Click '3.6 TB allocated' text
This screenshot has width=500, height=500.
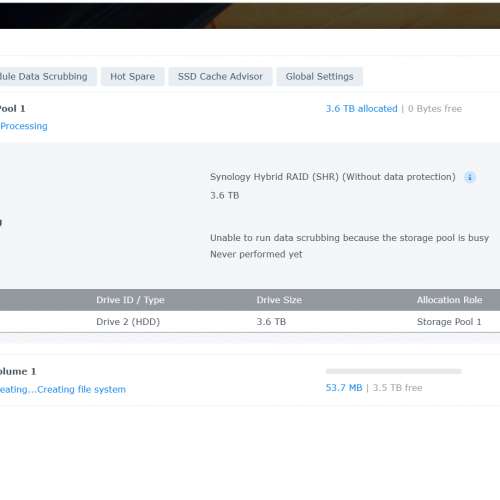tap(361, 109)
